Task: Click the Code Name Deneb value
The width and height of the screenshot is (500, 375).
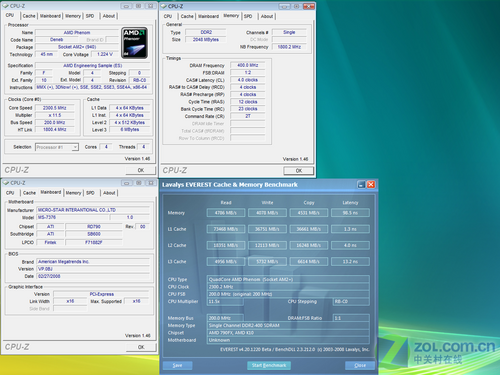Action: pyautogui.click(x=57, y=40)
